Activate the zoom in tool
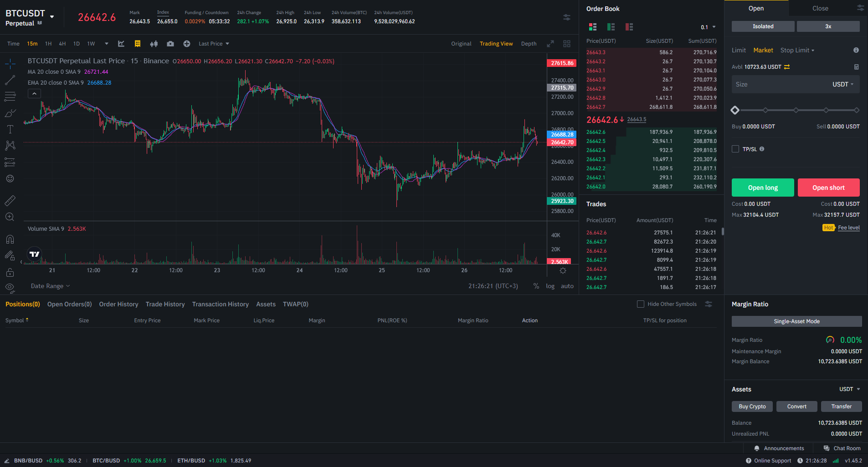 (x=10, y=217)
